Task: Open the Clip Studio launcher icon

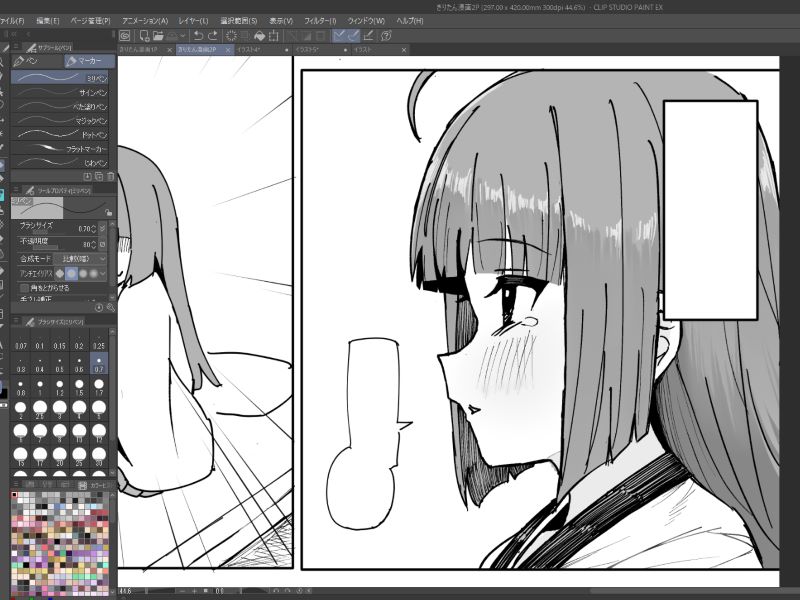Action: click(x=124, y=36)
